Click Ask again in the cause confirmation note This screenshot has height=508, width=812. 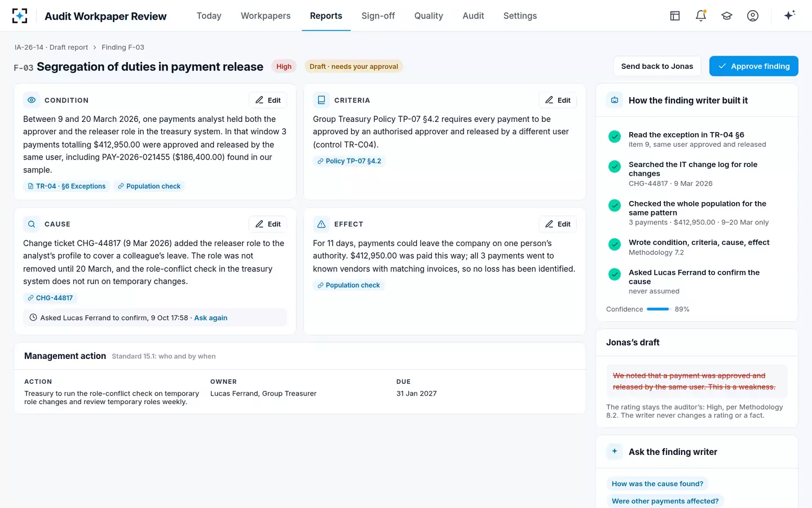tap(211, 318)
